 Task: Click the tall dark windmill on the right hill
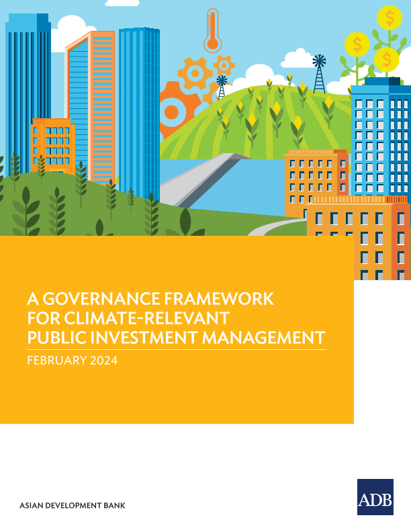319,73
